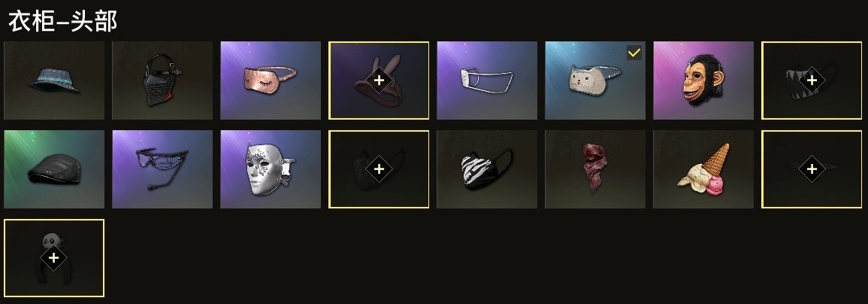Select the ice cream cone hat
868x304 pixels.
[703, 169]
